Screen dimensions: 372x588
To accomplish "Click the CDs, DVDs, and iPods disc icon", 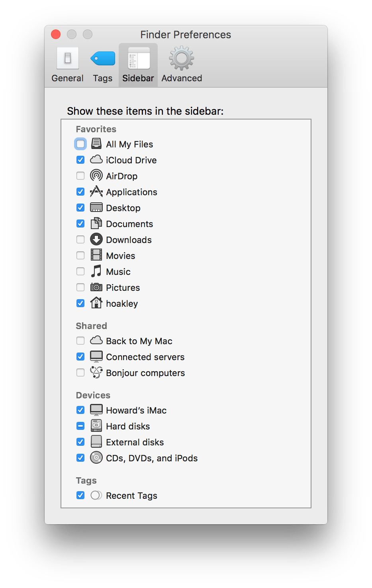I will point(96,458).
